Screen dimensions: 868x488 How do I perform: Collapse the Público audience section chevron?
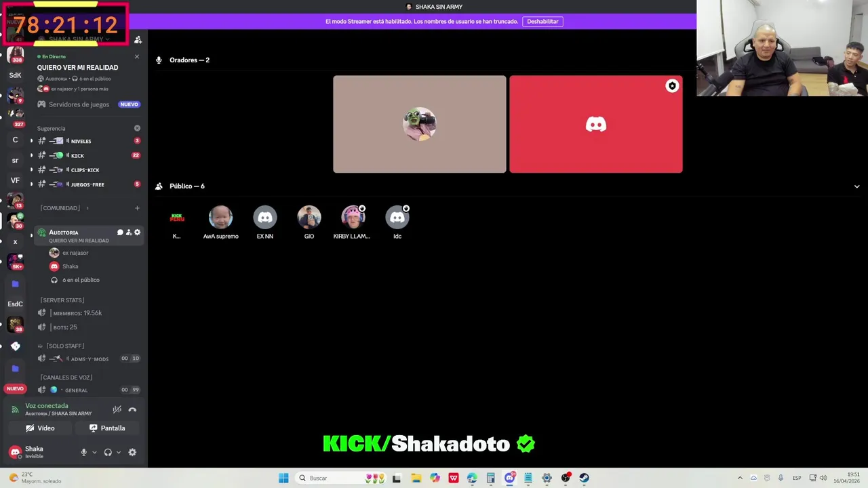coord(856,186)
